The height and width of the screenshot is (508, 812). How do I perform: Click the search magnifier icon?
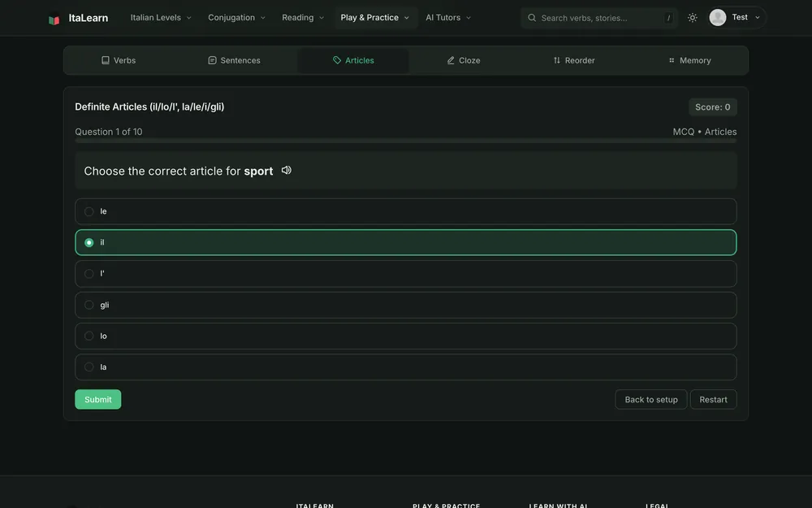pos(532,18)
